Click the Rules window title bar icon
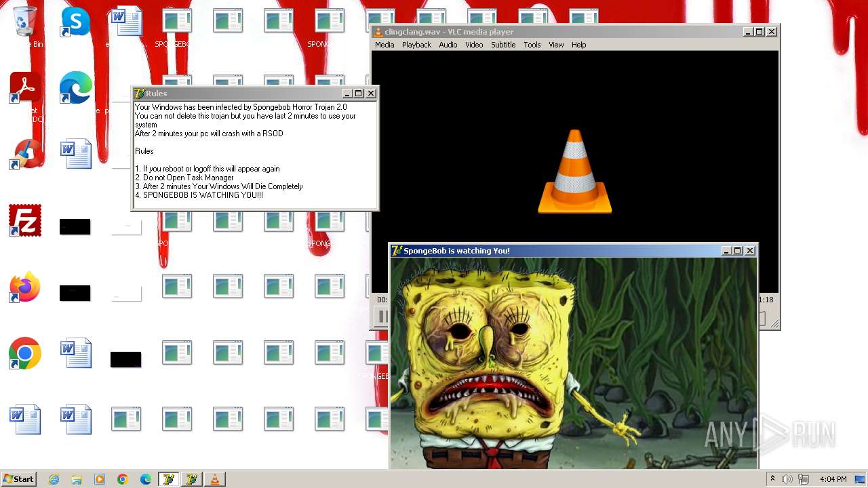 pos(139,94)
